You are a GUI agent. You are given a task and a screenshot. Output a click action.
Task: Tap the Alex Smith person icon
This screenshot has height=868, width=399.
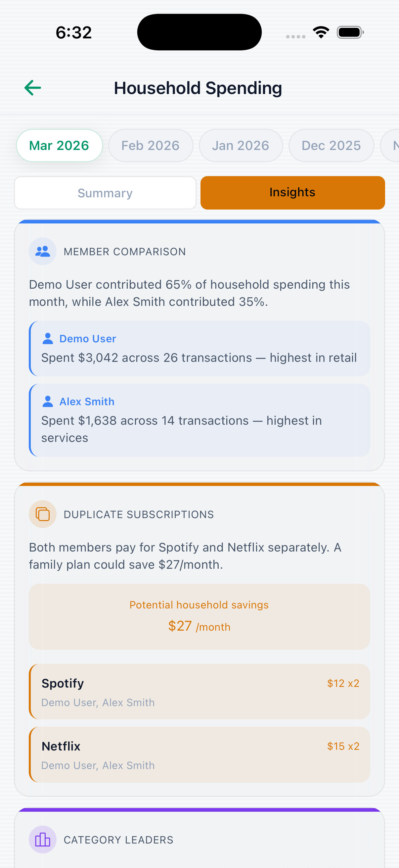(x=48, y=401)
